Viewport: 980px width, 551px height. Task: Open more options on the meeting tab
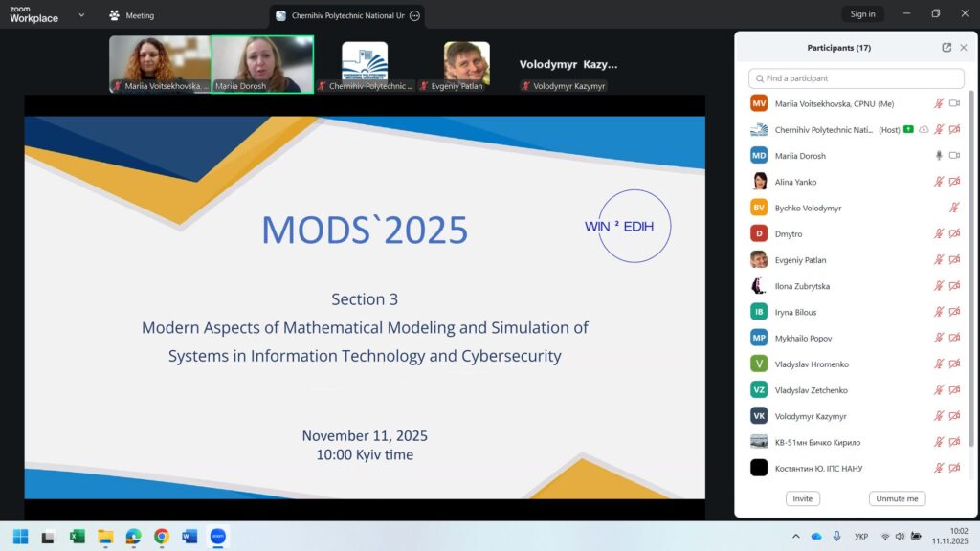(414, 15)
